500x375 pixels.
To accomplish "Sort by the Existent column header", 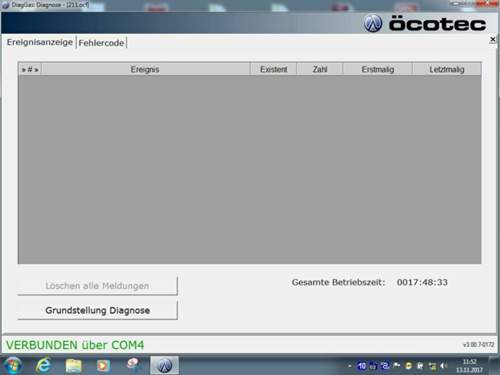I will click(x=273, y=69).
